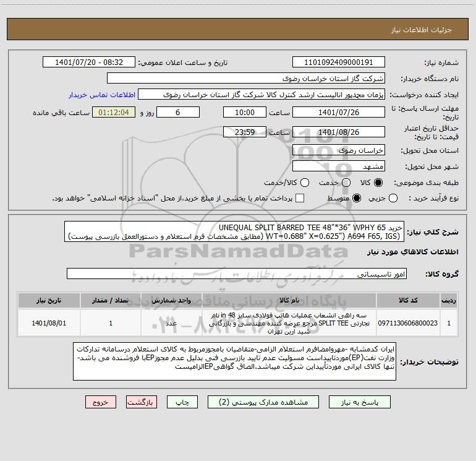This screenshot has width=476, height=461.
Task: Choose the جزیی purchase type radio
Action: (393, 198)
